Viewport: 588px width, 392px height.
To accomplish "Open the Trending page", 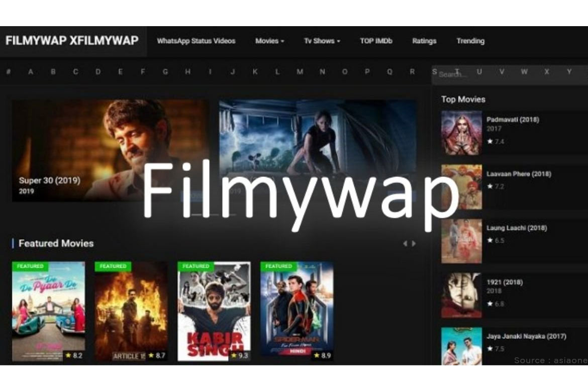I will click(x=470, y=41).
